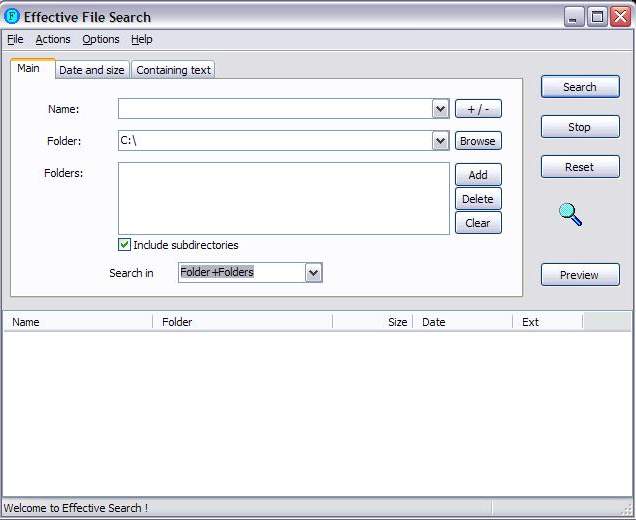Open the Search in dropdown list
636x520 pixels.
pyautogui.click(x=313, y=273)
